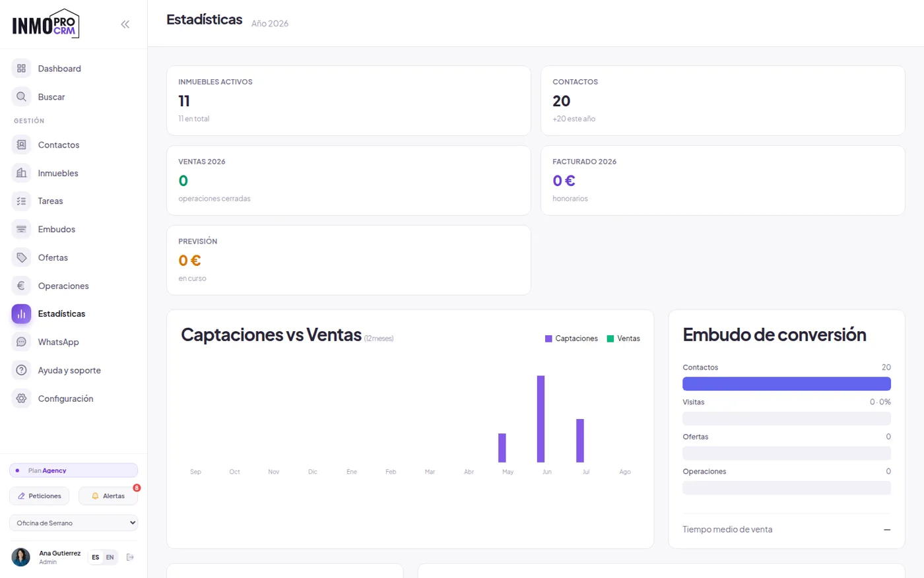Click the Contactos address book icon
Screen dimensions: 924x578
tap(21, 145)
